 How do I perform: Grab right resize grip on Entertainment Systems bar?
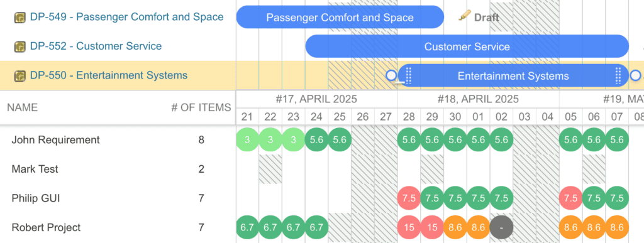[x=618, y=76]
